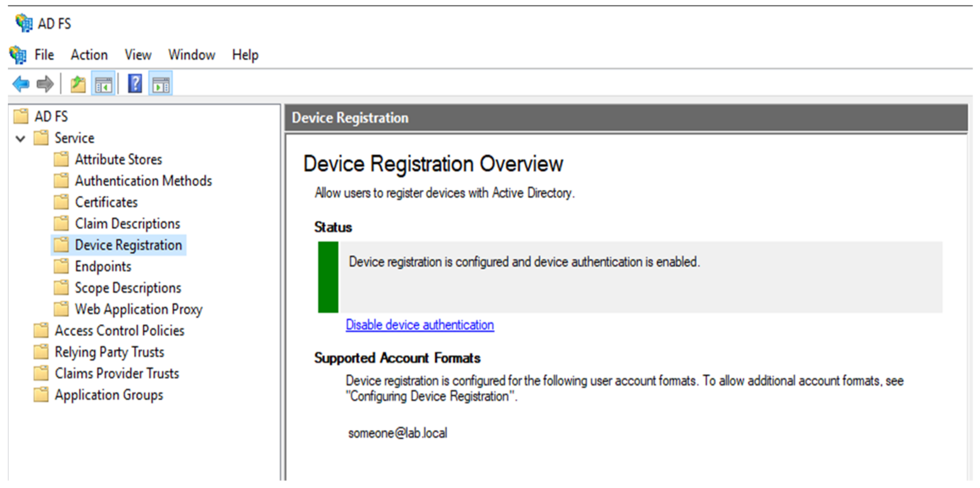Select Endpoints node in the tree
Viewport: 980px width, 488px height.
point(103,267)
